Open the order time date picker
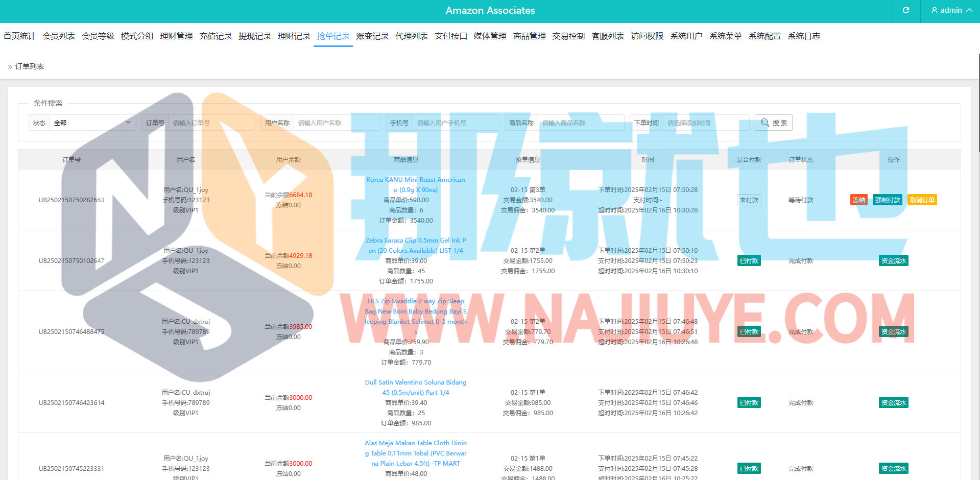 coord(706,123)
